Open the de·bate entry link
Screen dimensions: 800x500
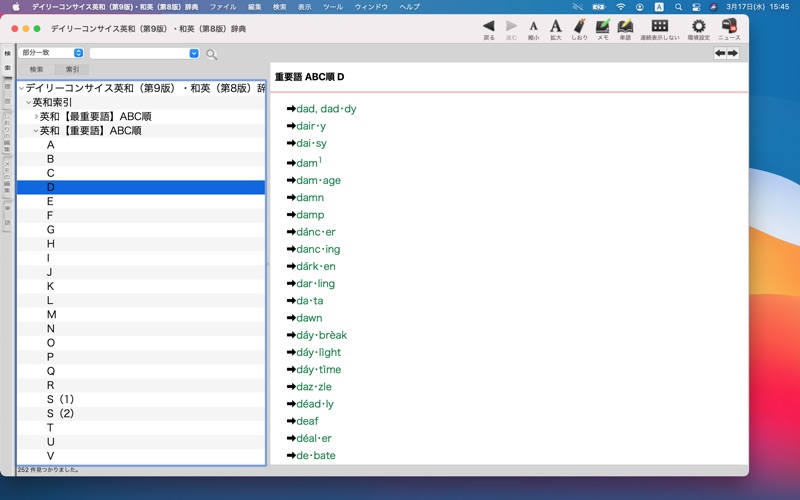[x=316, y=456]
